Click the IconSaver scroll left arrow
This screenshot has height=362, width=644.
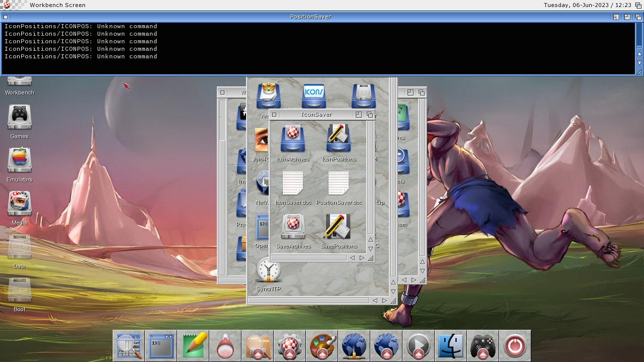click(x=352, y=258)
